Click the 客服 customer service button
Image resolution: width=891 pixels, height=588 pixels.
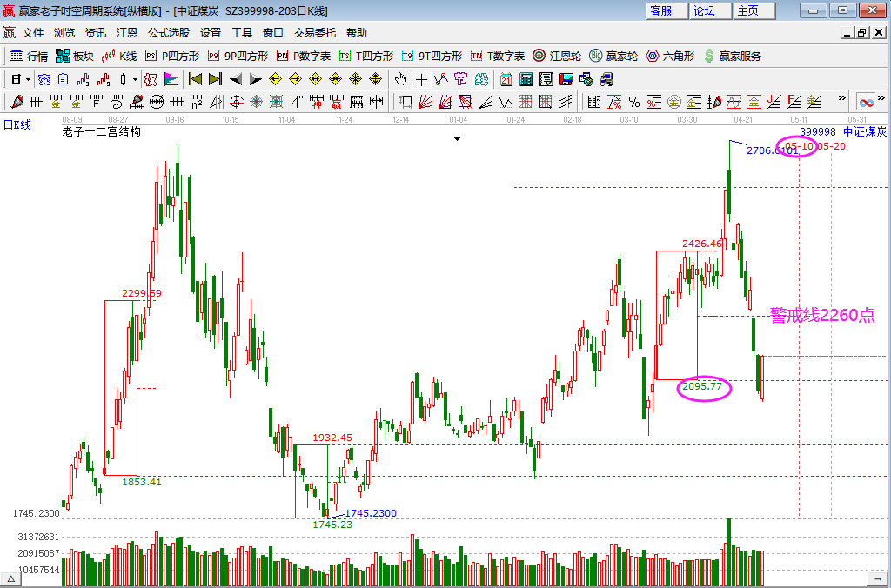point(667,10)
